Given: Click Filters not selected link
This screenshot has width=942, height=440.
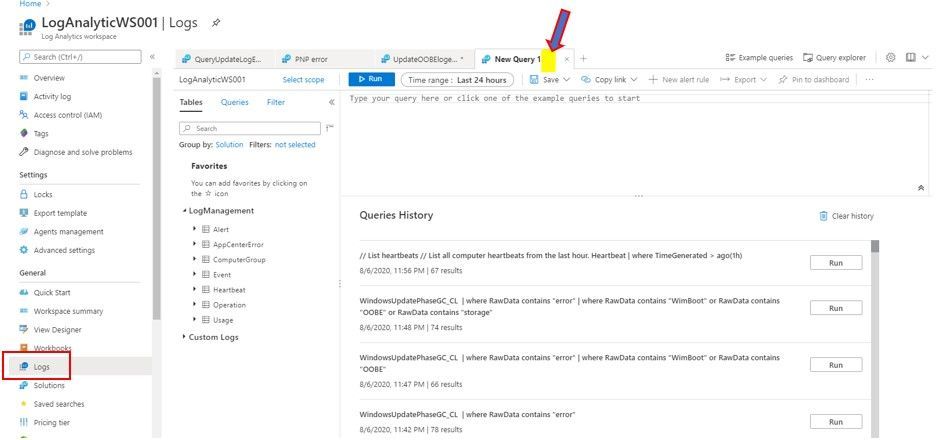Looking at the screenshot, I should [294, 145].
